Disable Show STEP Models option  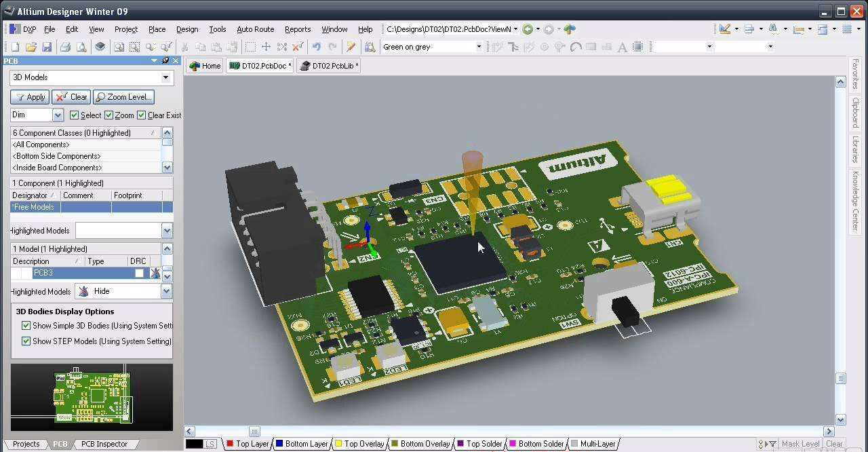26,341
